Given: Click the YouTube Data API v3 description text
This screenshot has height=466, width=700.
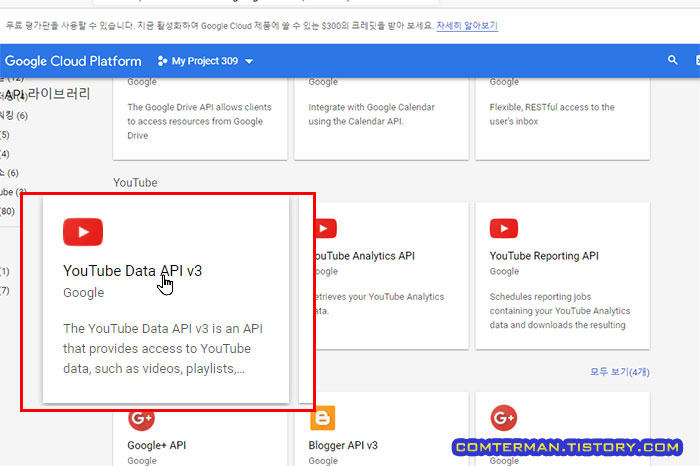Looking at the screenshot, I should click(x=163, y=349).
